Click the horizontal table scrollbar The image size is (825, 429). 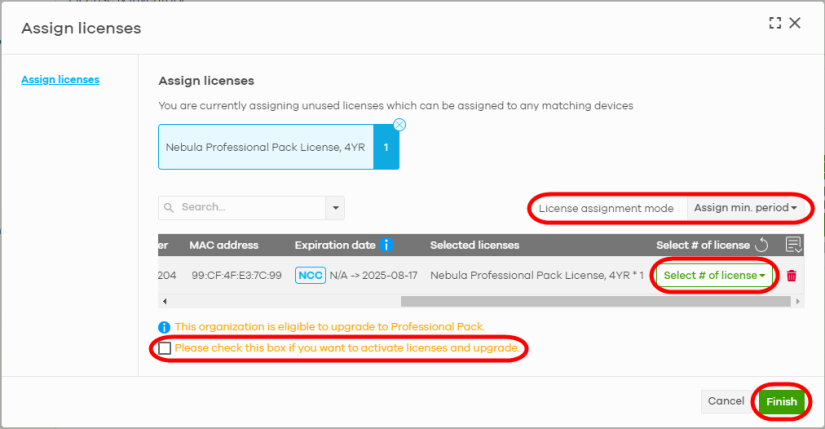(500, 300)
